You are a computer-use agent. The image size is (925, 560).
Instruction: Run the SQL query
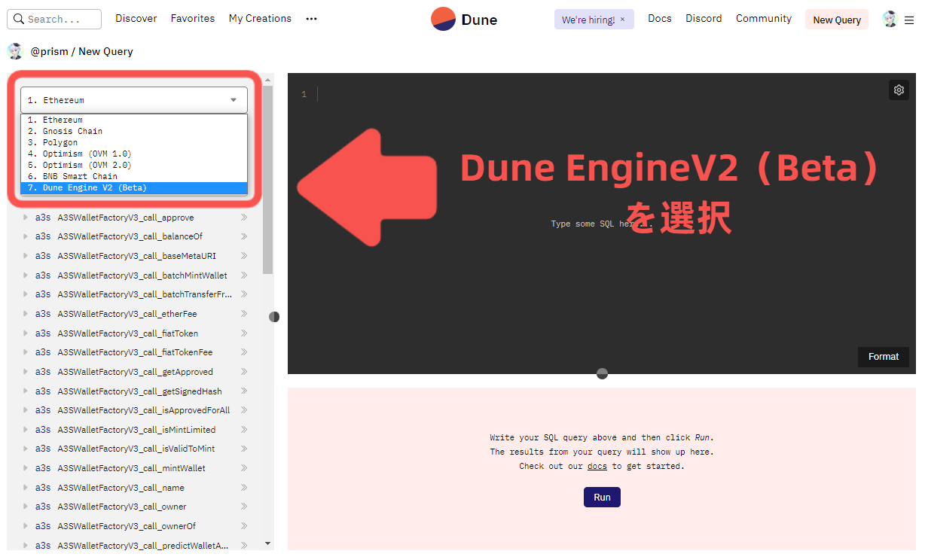[x=601, y=497]
